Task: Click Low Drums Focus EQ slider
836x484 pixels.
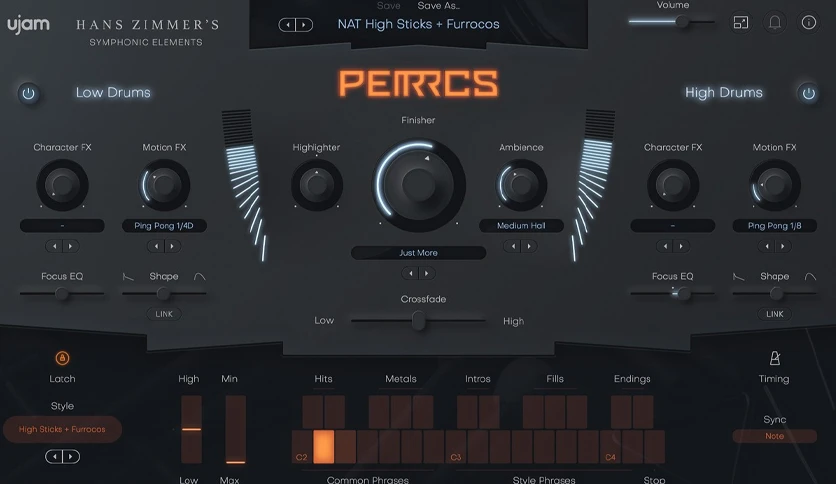Action: (62, 293)
